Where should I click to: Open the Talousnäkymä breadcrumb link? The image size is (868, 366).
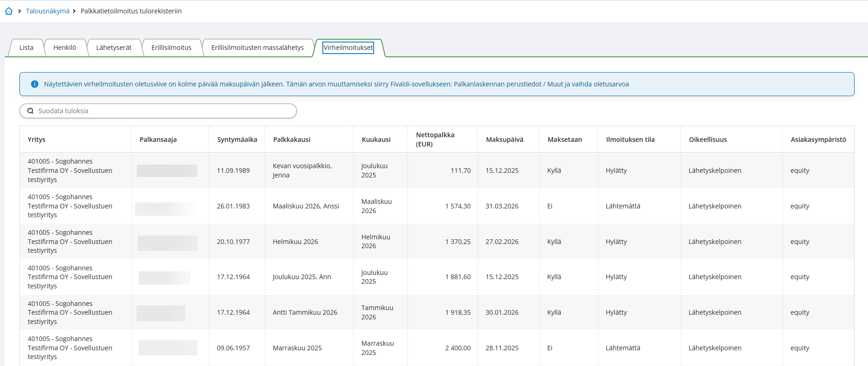pyautogui.click(x=47, y=11)
